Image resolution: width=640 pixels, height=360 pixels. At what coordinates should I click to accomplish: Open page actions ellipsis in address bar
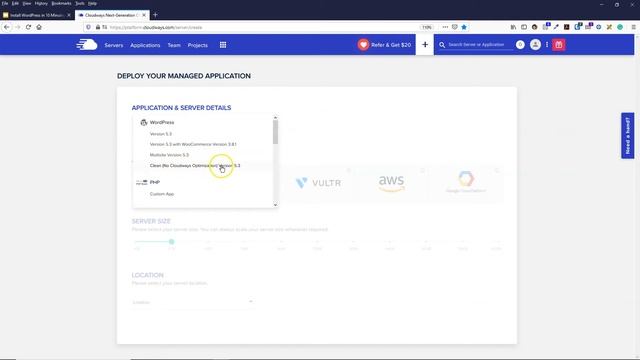445,27
